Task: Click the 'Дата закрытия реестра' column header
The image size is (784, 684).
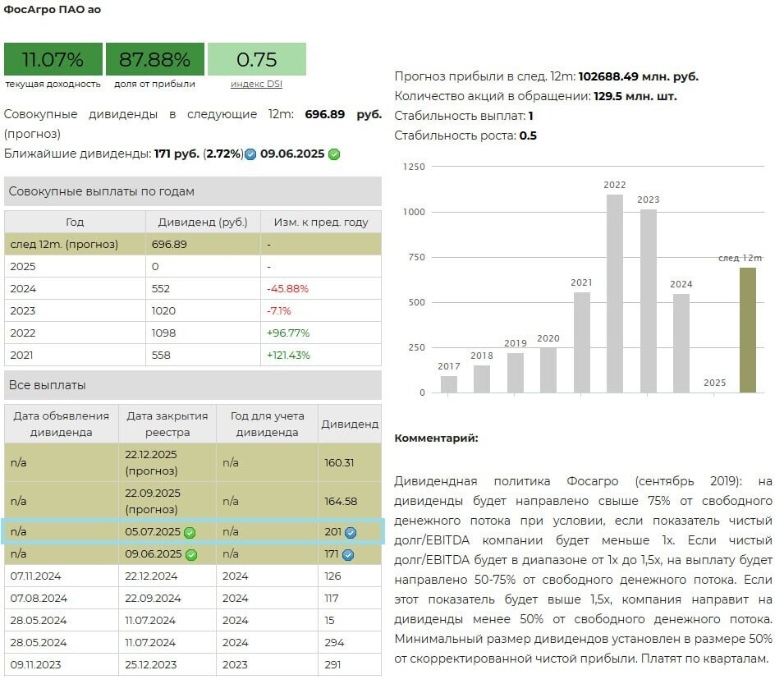Action: tap(167, 424)
